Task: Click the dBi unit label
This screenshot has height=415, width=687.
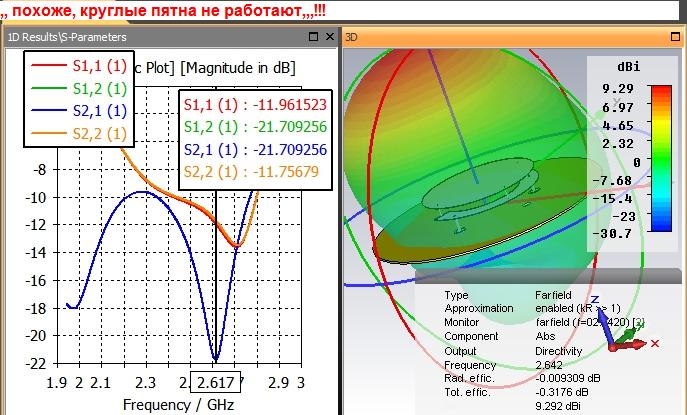Action: click(628, 67)
